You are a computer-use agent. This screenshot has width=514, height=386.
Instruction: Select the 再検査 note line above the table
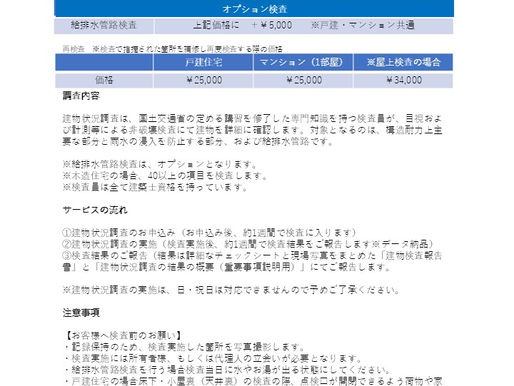(x=172, y=49)
